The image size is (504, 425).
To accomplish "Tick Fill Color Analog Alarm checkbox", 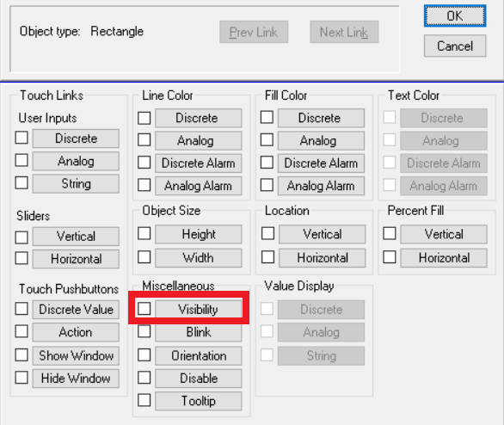I will (267, 185).
